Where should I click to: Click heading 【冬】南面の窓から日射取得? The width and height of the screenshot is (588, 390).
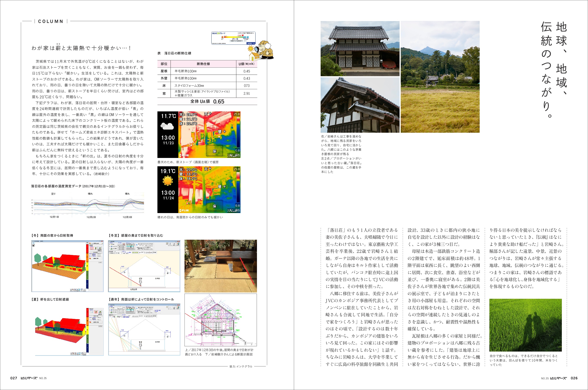pos(52,235)
